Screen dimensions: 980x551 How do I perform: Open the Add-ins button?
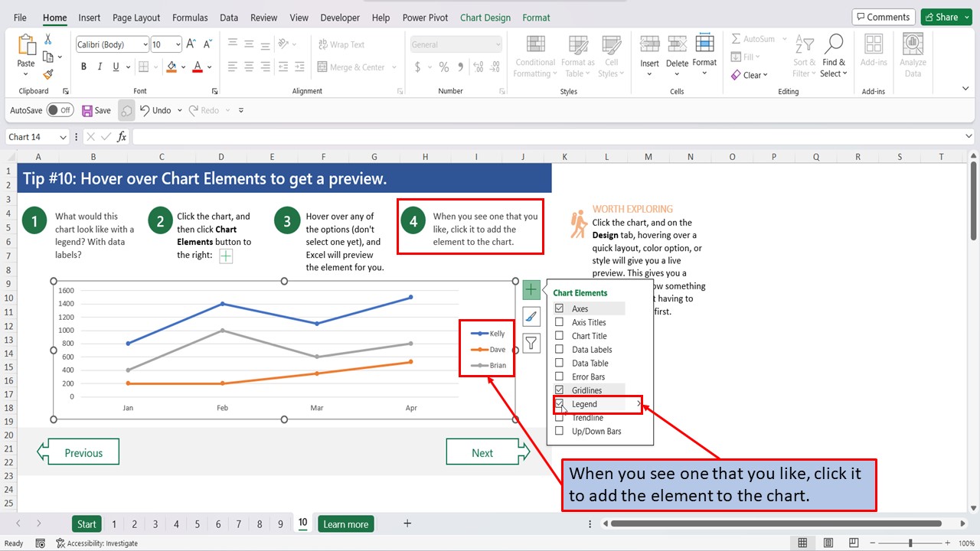874,51
